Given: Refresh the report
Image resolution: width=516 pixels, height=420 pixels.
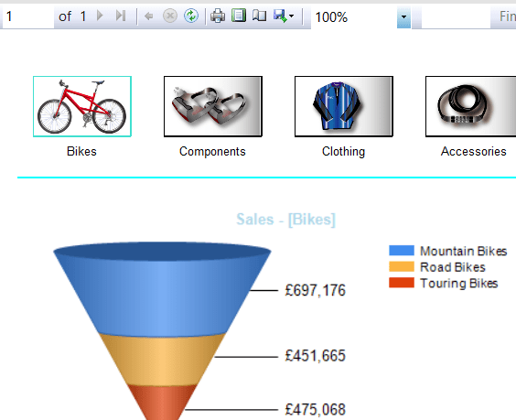Looking at the screenshot, I should (x=191, y=16).
